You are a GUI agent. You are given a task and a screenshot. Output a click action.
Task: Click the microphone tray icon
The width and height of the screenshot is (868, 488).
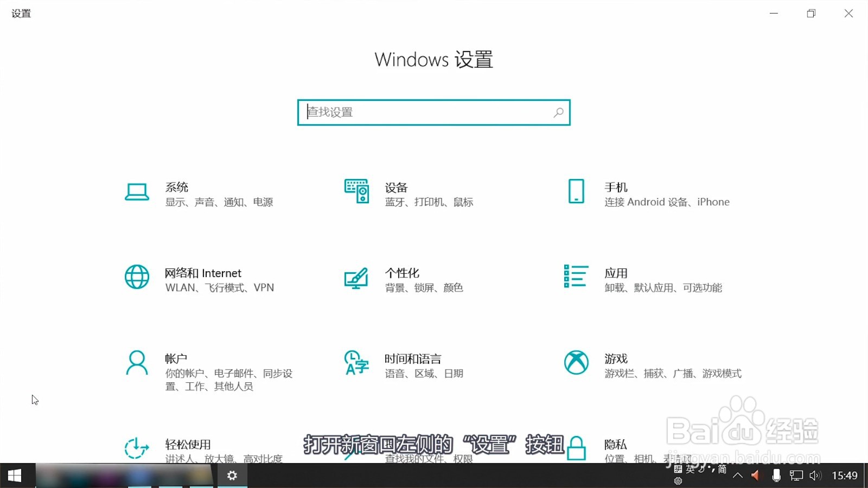(776, 476)
